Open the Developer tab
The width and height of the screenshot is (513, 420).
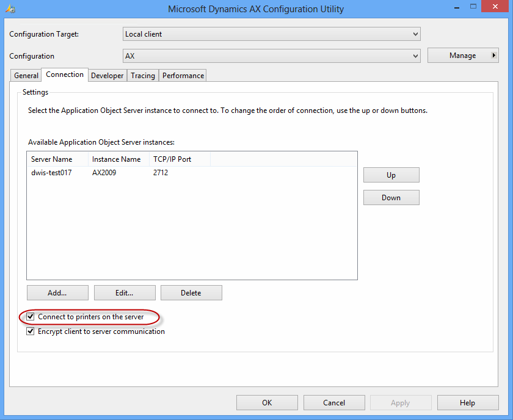[107, 76]
